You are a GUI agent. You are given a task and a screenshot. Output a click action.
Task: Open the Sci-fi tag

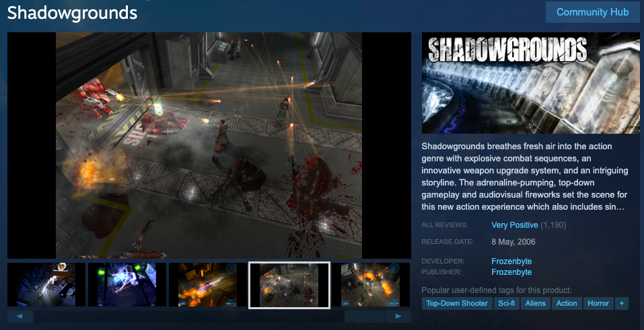point(507,303)
